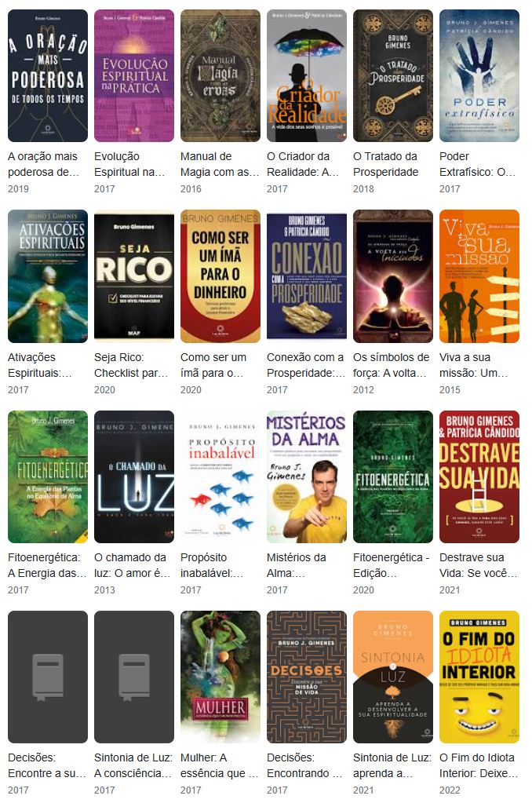532x803 pixels.
Task: Open 'Como ser um ímã para o dinheiro' cover
Action: tap(220, 276)
